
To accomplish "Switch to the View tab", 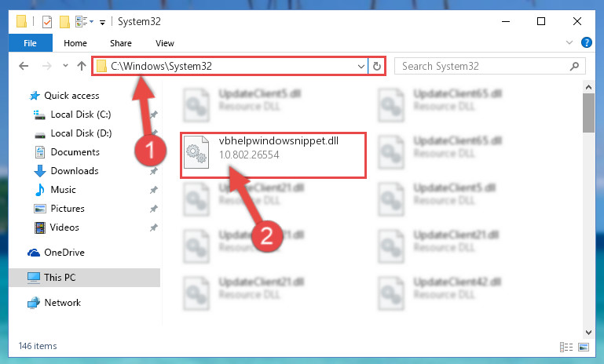I will pos(165,43).
